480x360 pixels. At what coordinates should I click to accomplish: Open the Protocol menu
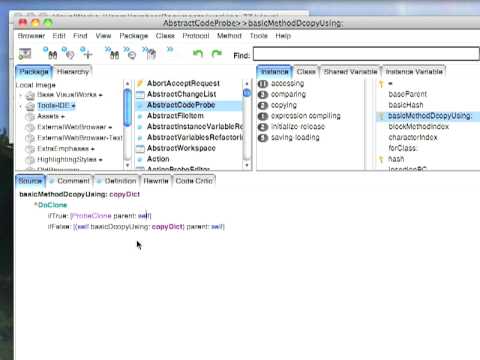196,36
